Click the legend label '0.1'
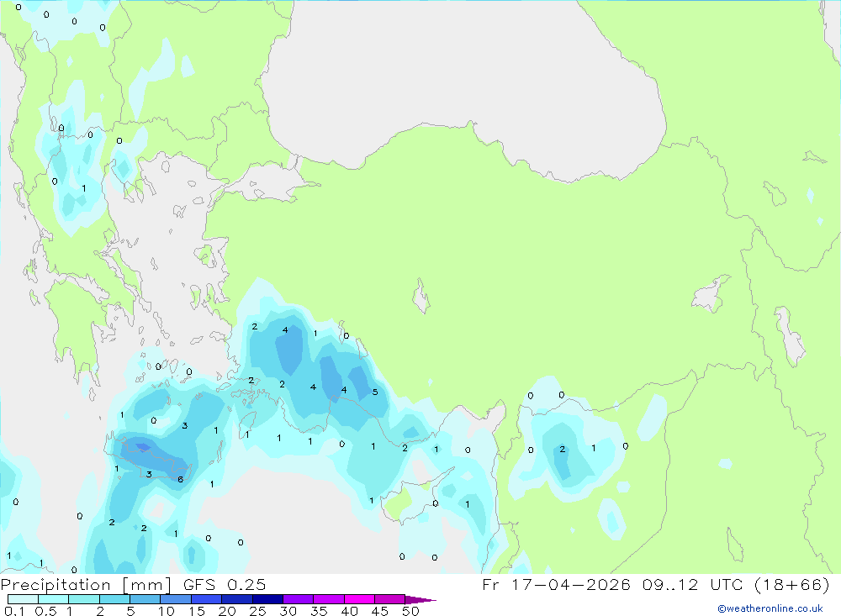This screenshot has height=616, width=841. 14,611
